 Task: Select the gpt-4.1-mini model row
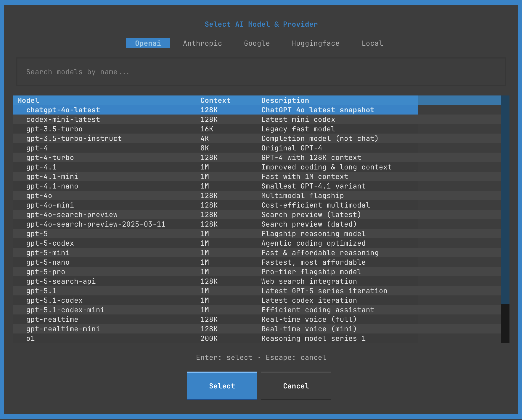pyautogui.click(x=52, y=177)
